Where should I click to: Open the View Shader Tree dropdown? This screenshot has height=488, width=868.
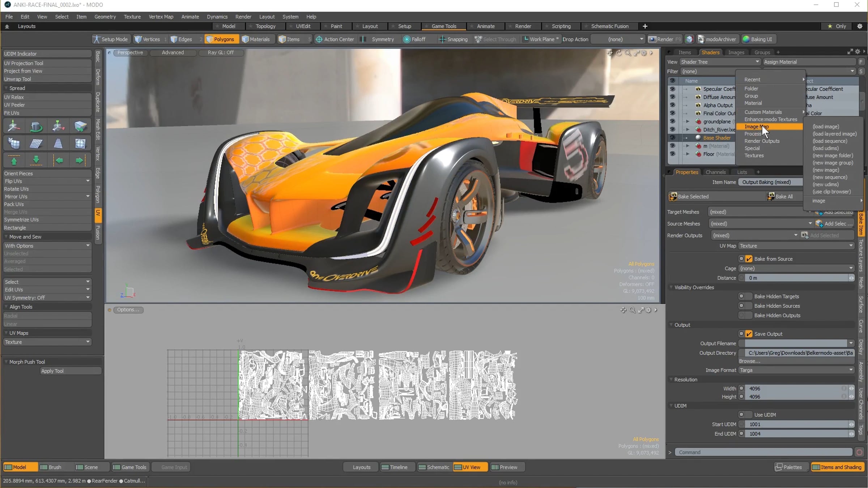click(720, 62)
